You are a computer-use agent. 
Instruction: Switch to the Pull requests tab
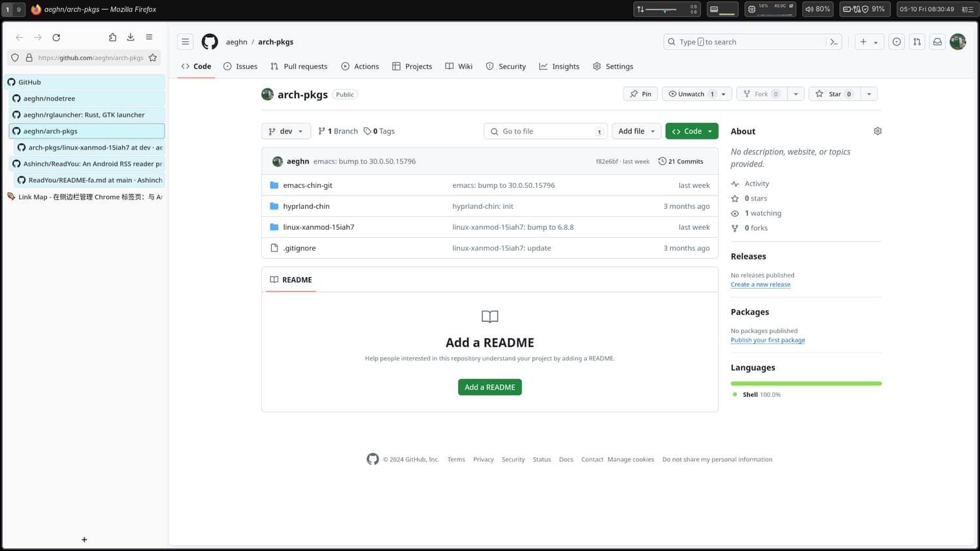299,67
